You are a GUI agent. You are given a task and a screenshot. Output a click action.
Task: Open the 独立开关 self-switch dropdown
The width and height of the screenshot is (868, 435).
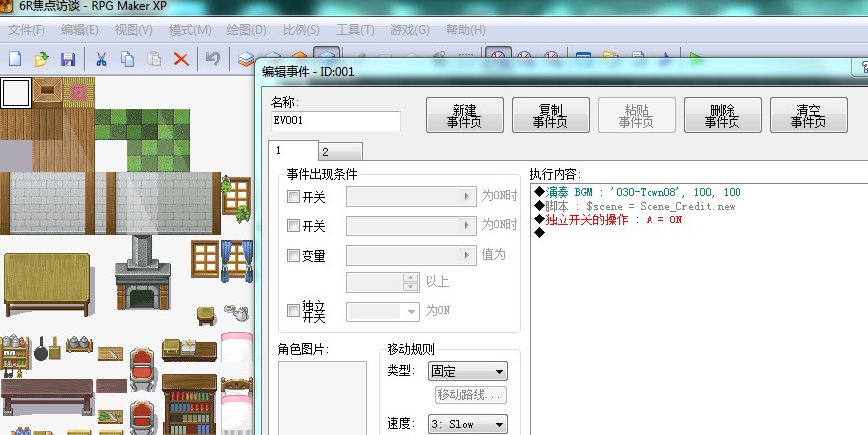(383, 311)
